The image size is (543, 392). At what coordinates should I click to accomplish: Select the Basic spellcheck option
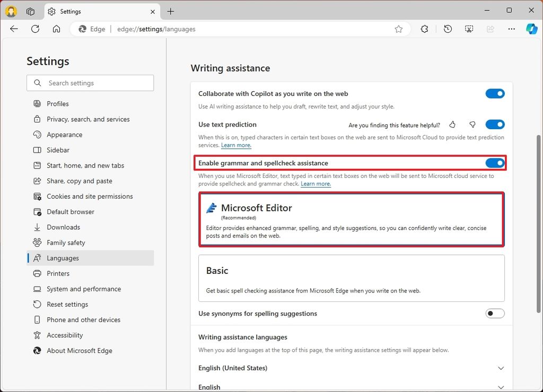coord(351,278)
